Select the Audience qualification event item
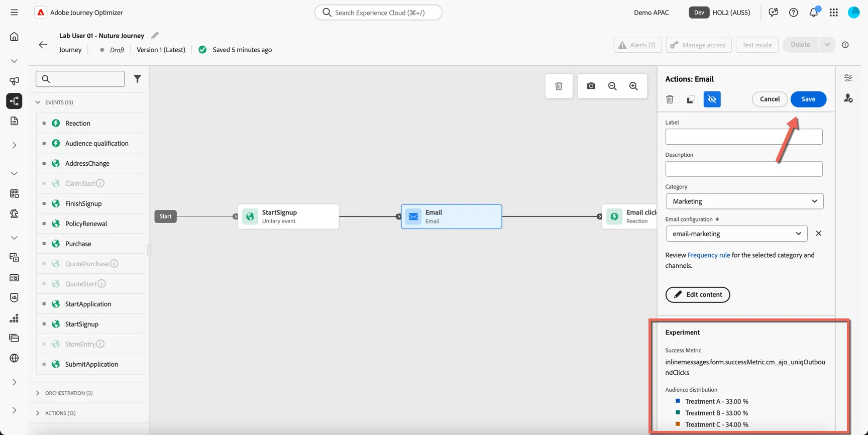Viewport: 868px width, 435px height. [x=90, y=143]
